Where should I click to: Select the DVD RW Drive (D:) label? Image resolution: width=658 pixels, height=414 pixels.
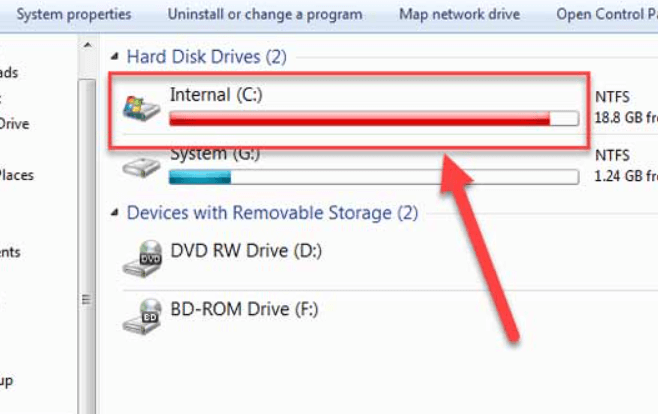246,251
